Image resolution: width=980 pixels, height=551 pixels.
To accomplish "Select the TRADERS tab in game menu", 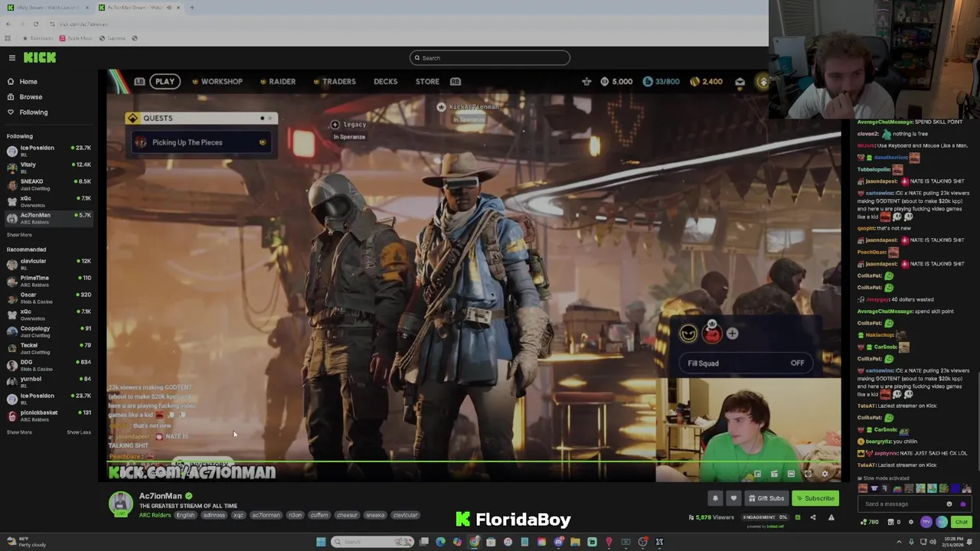I will (335, 81).
